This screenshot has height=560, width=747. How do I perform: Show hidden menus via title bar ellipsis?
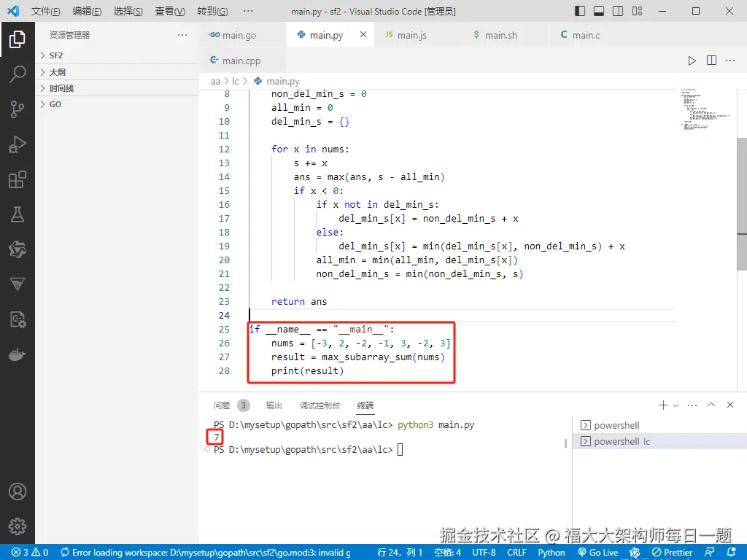point(248,11)
